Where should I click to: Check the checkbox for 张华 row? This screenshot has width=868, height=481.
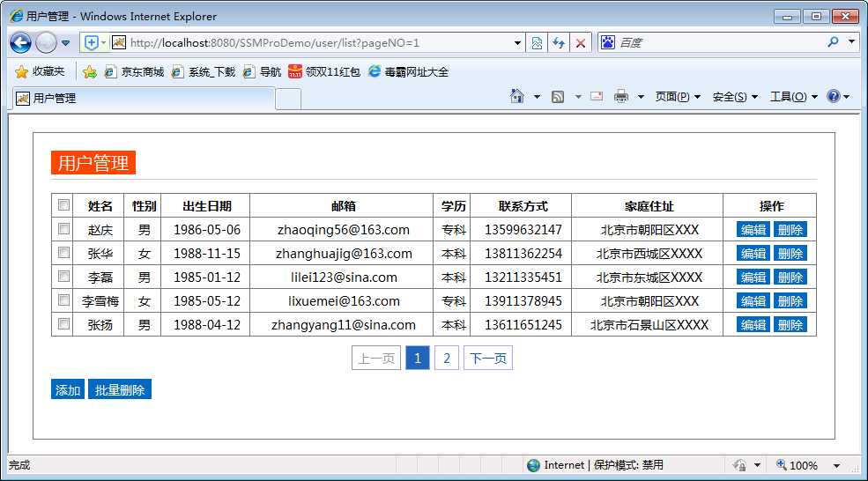(x=63, y=253)
